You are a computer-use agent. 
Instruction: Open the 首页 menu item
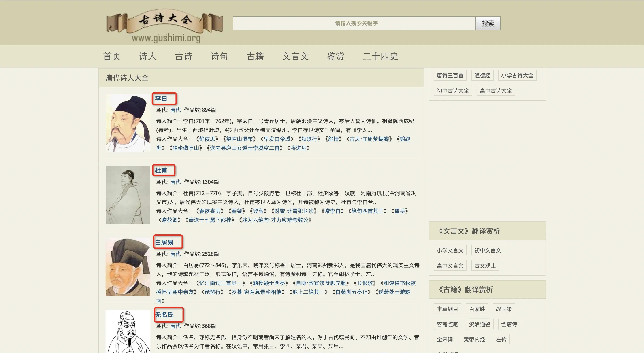point(112,56)
